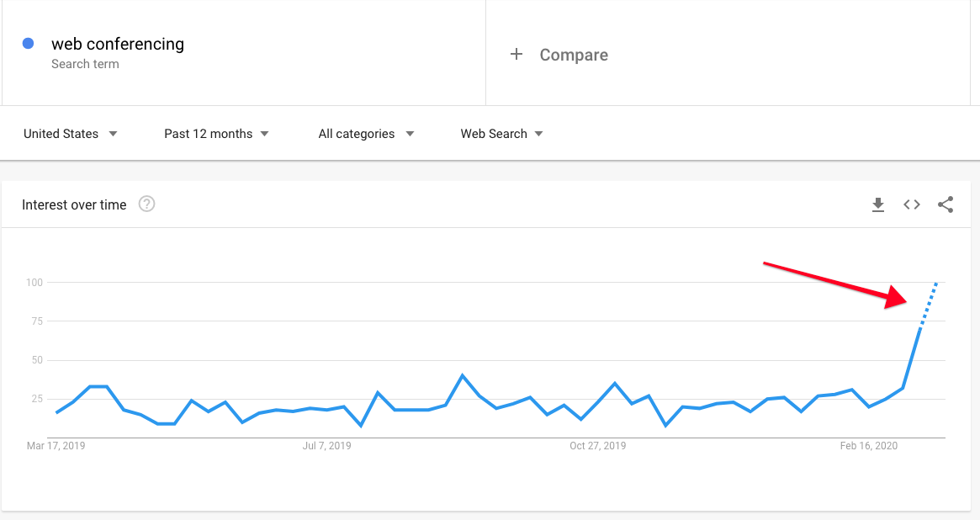Screen dimensions: 980x520
Task: Click the Jul 7, 2019 axis date
Action: point(327,446)
